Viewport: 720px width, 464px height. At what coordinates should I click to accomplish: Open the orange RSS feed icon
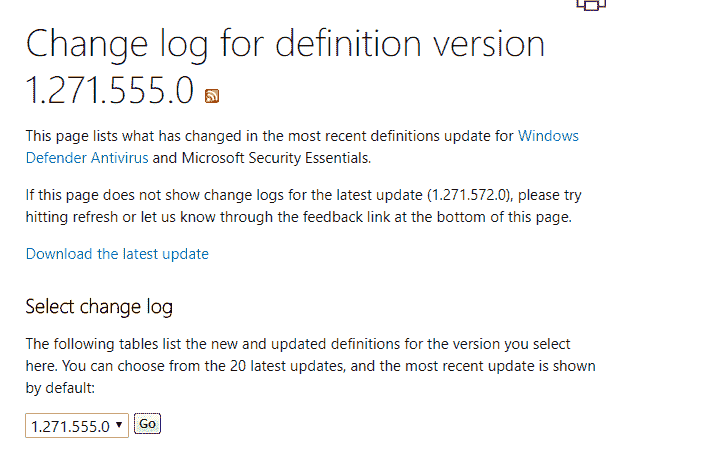212,96
